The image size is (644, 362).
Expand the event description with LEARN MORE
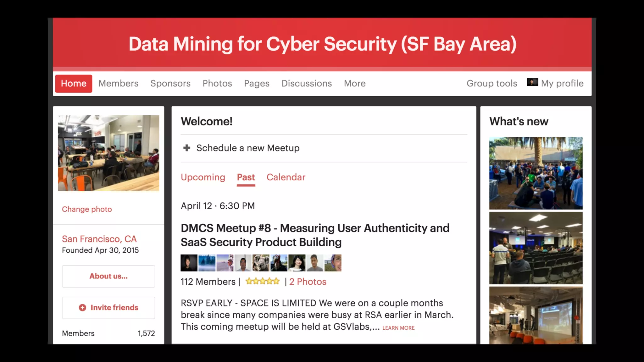pyautogui.click(x=398, y=328)
